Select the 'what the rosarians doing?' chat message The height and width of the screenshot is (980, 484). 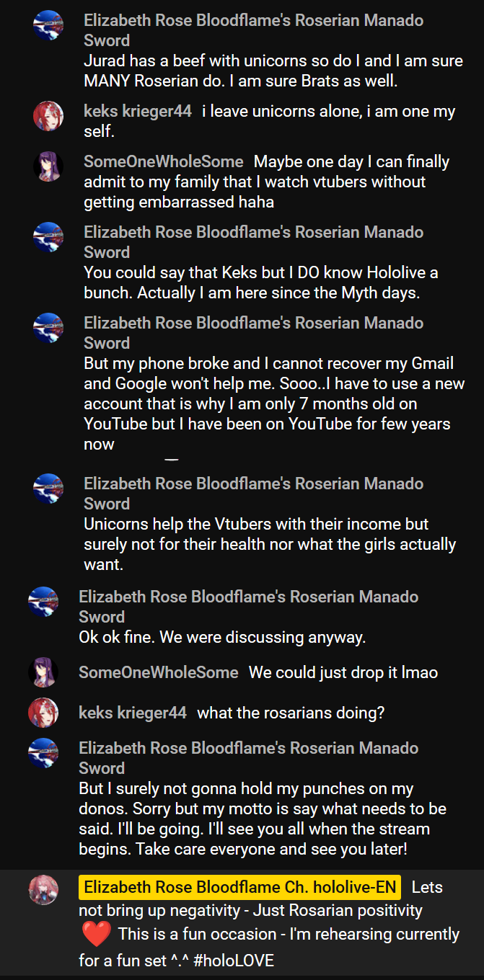click(x=291, y=713)
